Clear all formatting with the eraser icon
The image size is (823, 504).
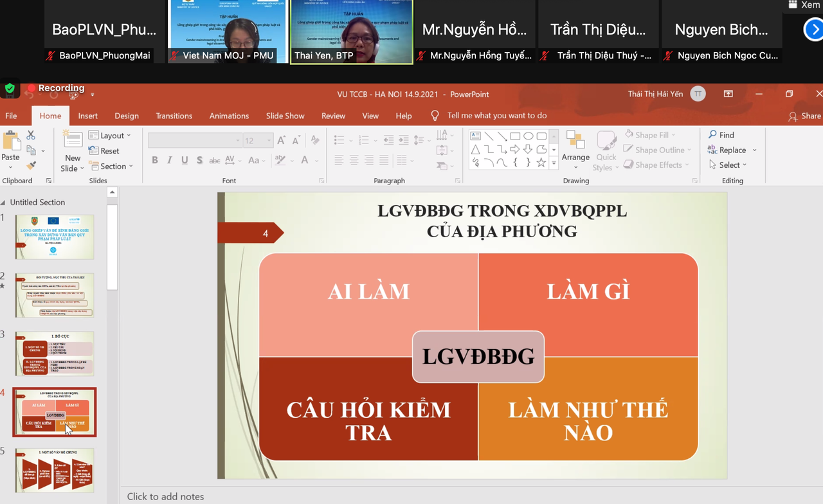click(x=314, y=139)
